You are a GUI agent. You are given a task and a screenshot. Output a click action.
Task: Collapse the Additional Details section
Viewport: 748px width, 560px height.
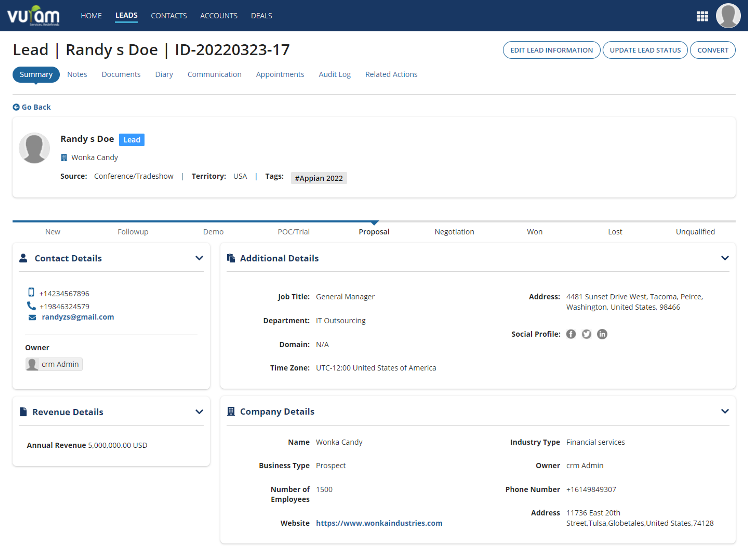725,258
